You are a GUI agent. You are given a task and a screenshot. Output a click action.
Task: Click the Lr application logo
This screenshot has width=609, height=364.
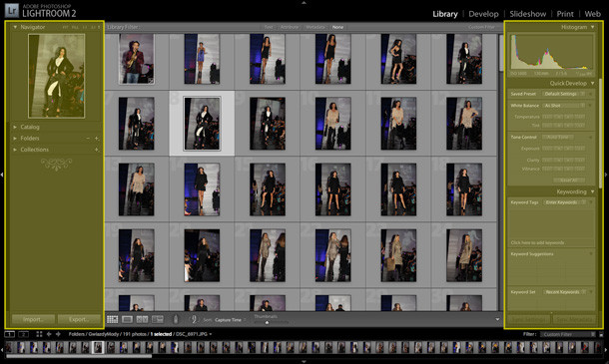tap(12, 11)
